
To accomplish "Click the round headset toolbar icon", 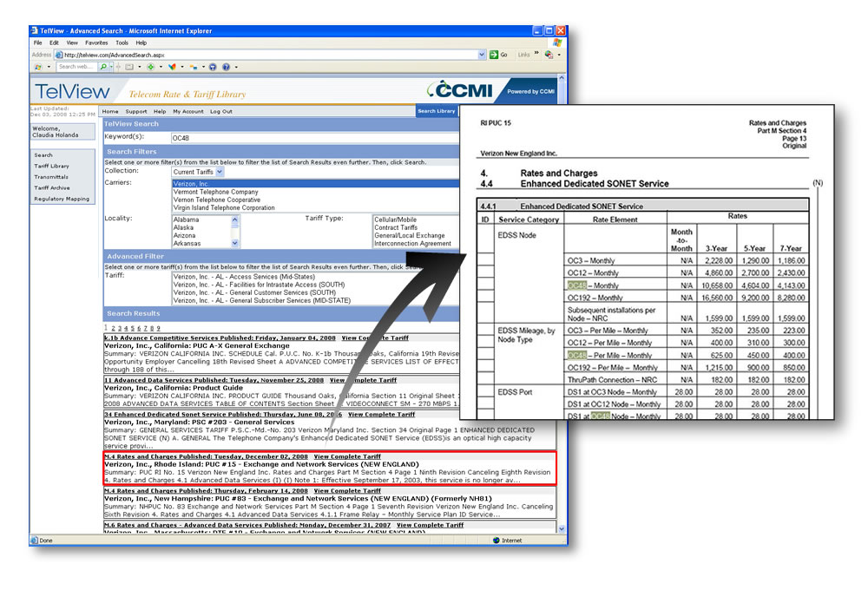I will tap(213, 67).
